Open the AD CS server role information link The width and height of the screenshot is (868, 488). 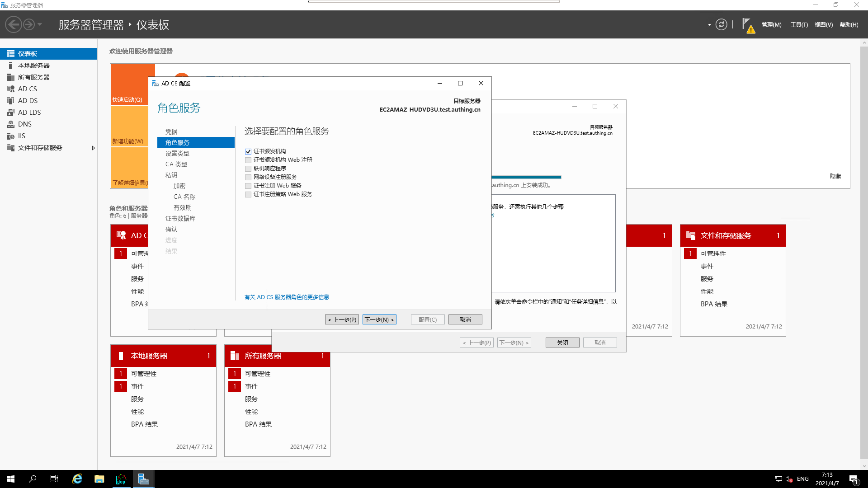(286, 297)
